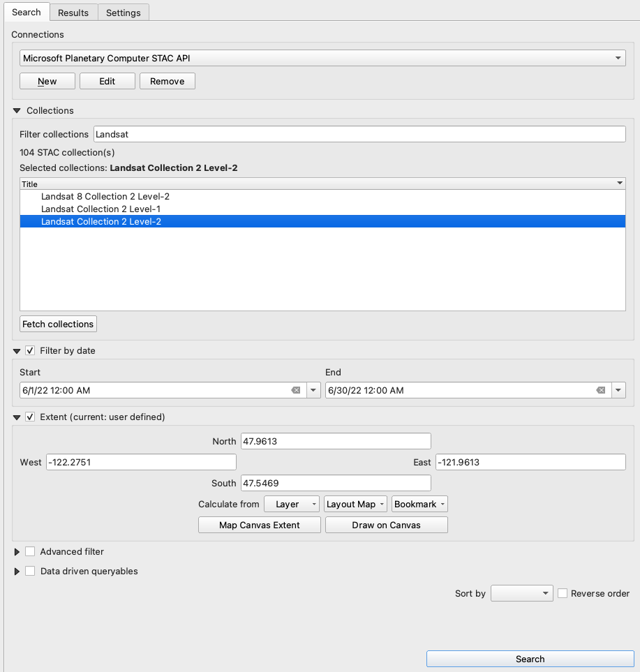The image size is (640, 672).
Task: Expand the Data driven queryables section
Action: 17,572
